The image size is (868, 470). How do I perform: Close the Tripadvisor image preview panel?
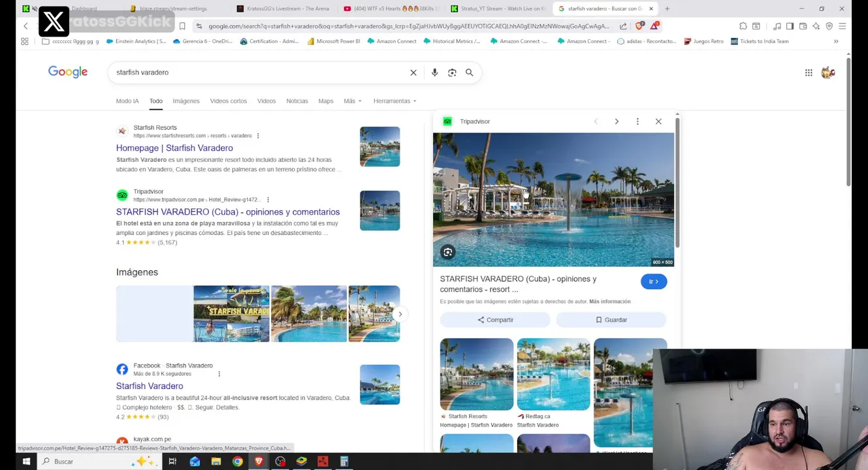click(658, 121)
